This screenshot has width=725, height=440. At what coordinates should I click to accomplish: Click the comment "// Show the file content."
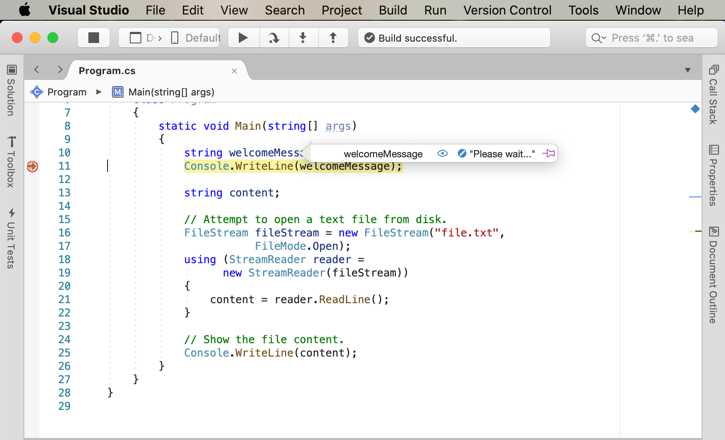(264, 339)
